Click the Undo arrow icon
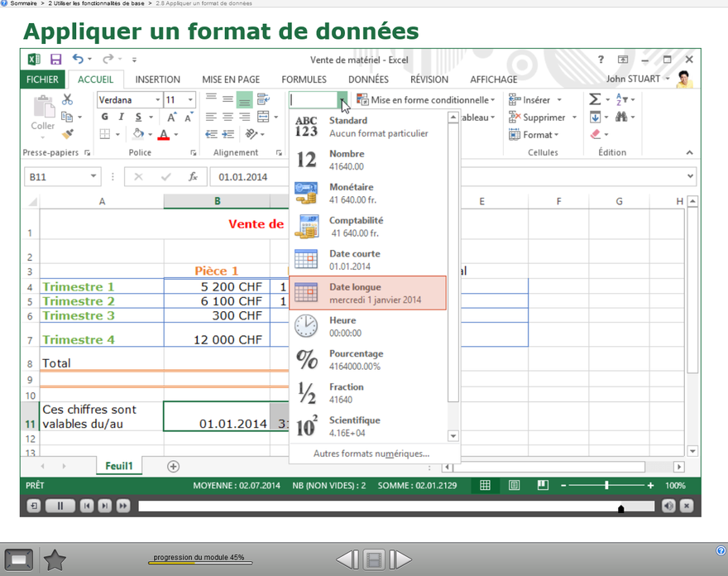Screen dimensions: 728x576 (78, 60)
